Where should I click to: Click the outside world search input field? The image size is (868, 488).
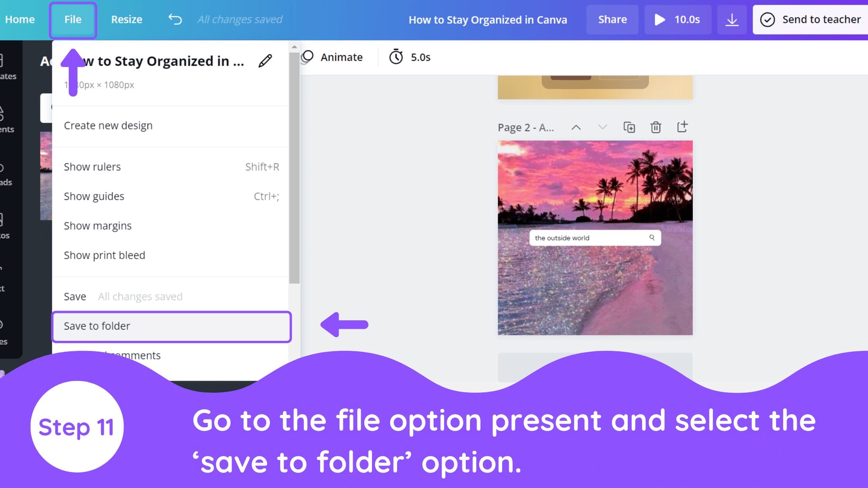click(594, 238)
